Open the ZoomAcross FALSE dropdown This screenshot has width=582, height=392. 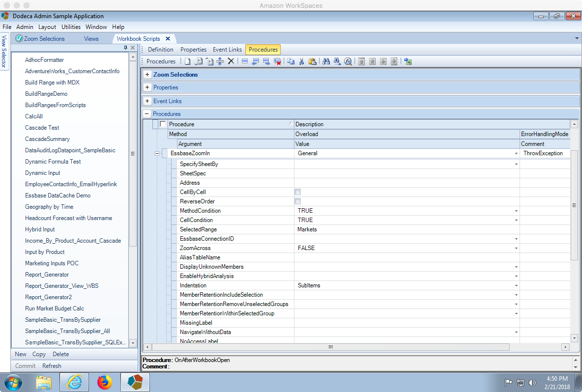coord(516,248)
